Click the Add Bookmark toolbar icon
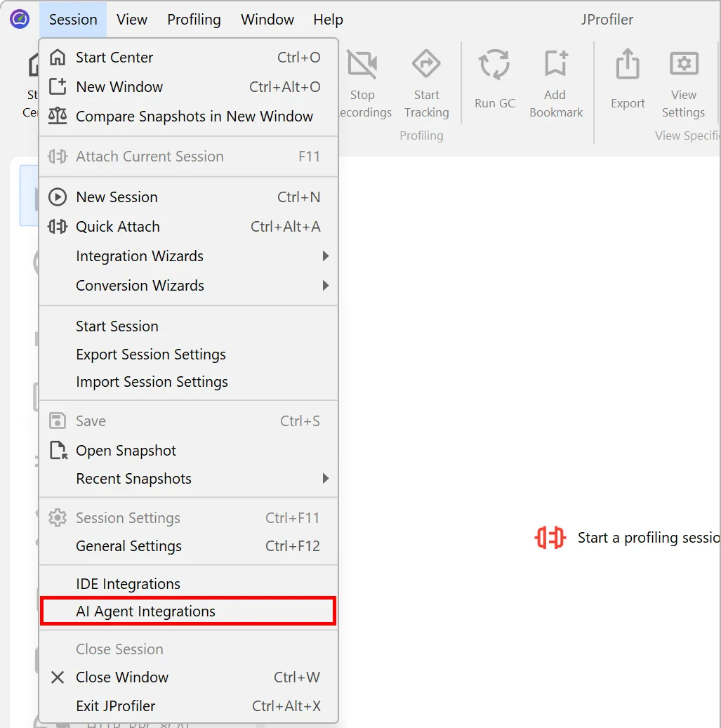The image size is (721, 728). pos(556,63)
